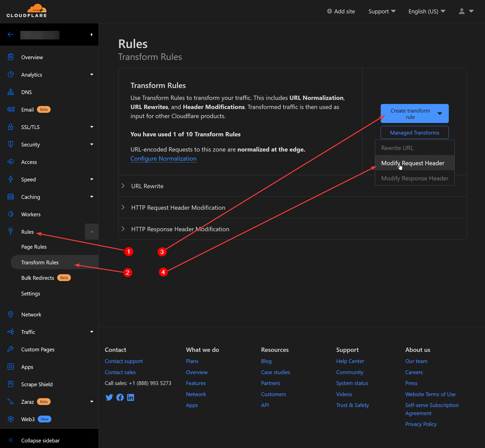Open the Facebook footer icon
This screenshot has width=485, height=448.
(x=120, y=397)
